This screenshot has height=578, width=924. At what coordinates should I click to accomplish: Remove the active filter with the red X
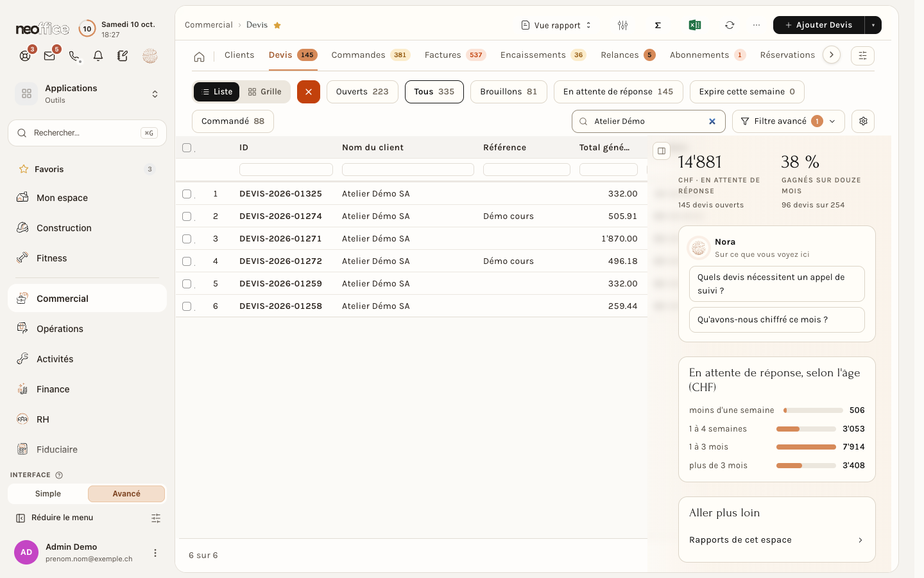point(309,92)
